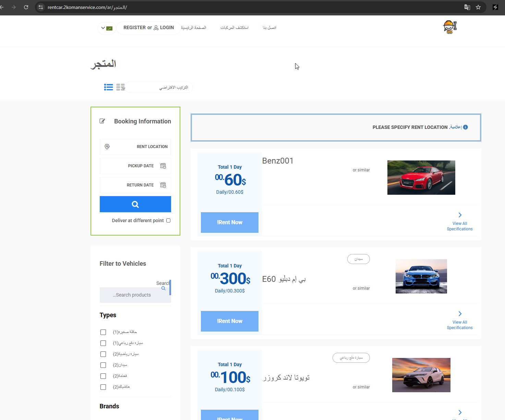This screenshot has height=420, width=505.
Task: Open the 'تويوتا لاند كروزر' title link
Action: tap(286, 378)
